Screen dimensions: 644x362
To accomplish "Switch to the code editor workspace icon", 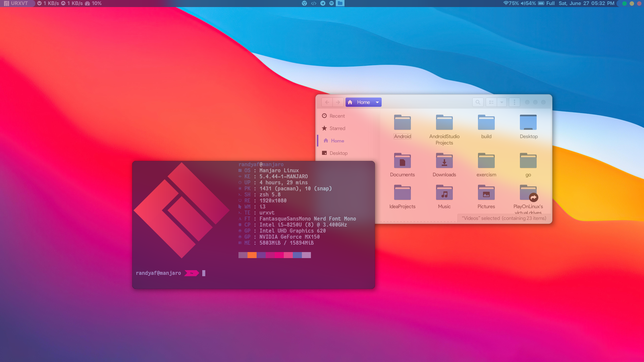I will [314, 3].
